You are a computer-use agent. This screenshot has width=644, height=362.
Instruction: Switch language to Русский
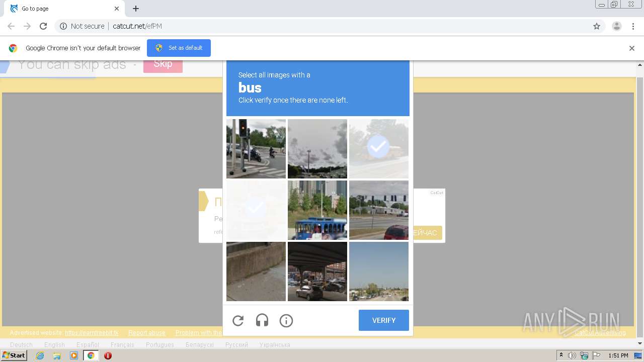click(236, 345)
